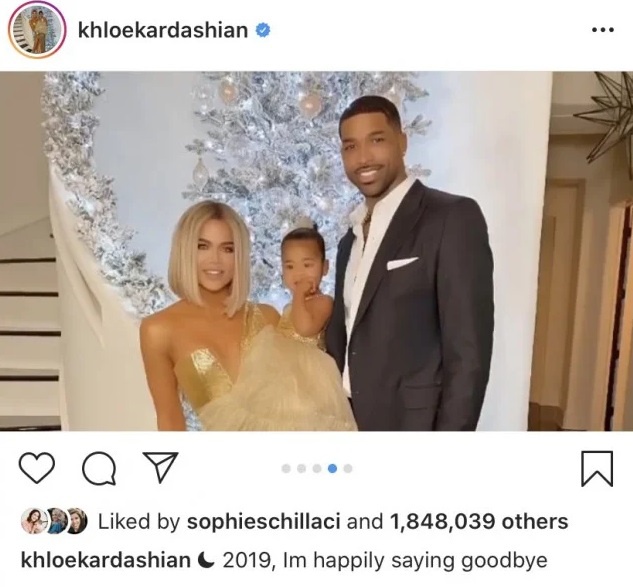633x587 pixels.
Task: Tap the Christmas family photo
Action: [316, 251]
